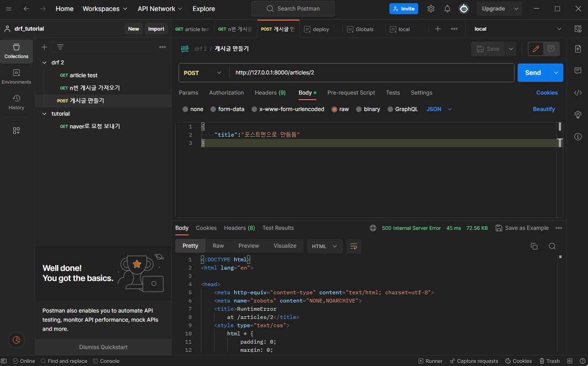Switch to the Headers (9) request tab
Image resolution: width=588 pixels, height=366 pixels.
pos(270,93)
